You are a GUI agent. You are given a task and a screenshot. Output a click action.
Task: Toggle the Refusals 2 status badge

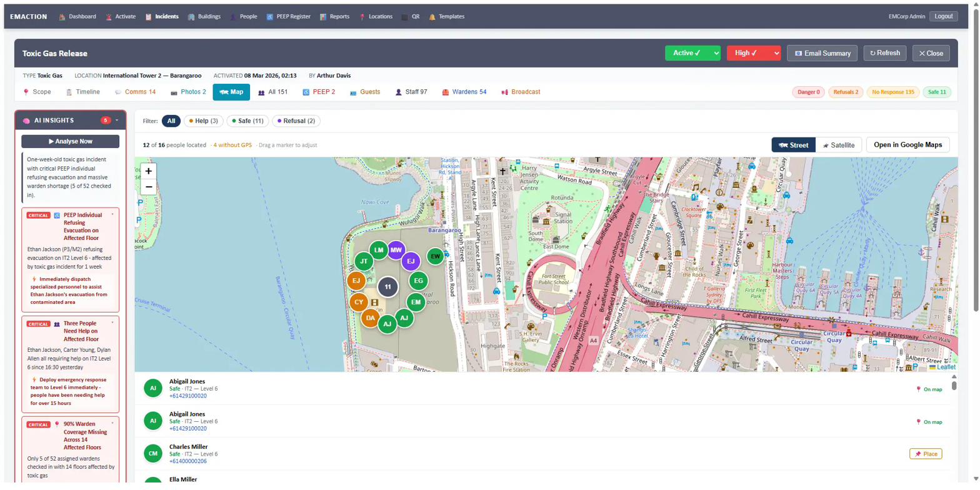pyautogui.click(x=846, y=92)
